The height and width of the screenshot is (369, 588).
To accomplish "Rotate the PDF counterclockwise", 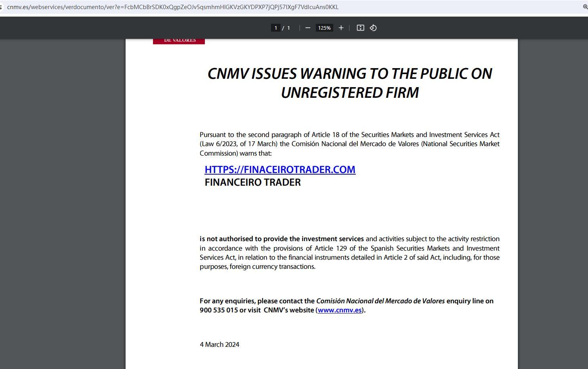I will tap(373, 28).
